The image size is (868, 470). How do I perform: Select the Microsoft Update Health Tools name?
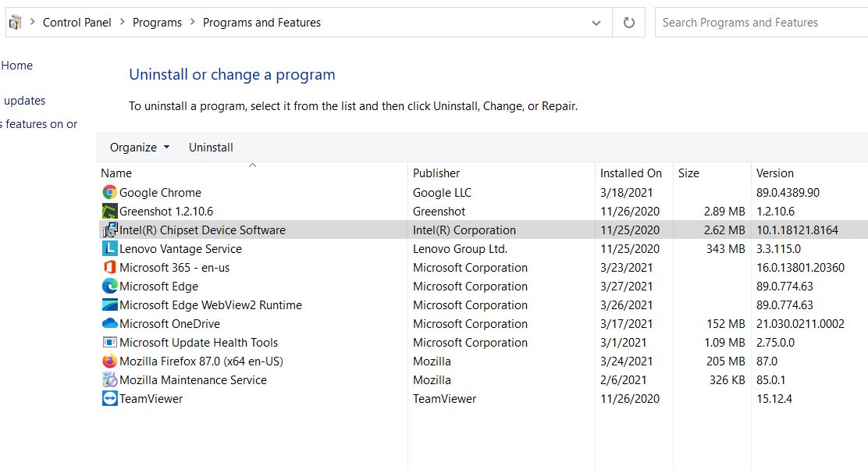[x=199, y=343]
